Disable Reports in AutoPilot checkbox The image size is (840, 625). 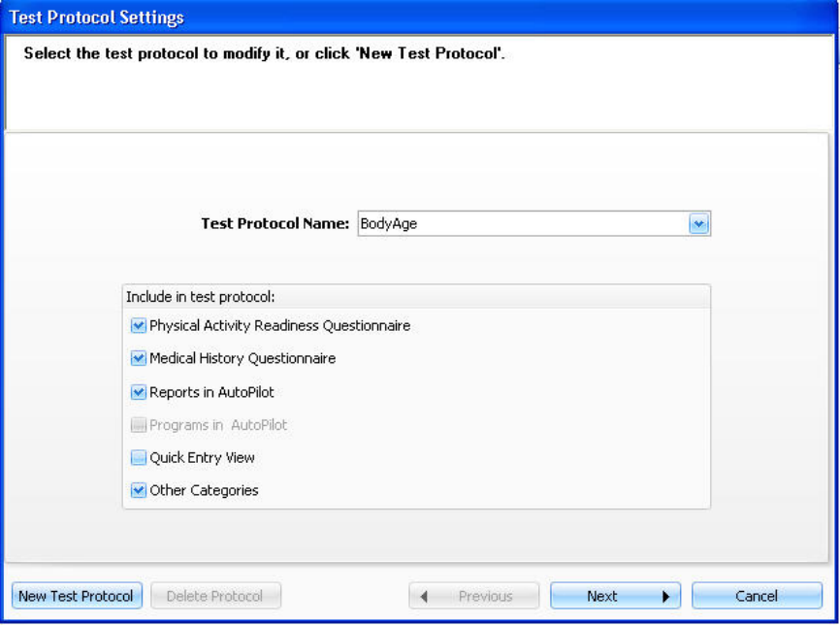138,393
